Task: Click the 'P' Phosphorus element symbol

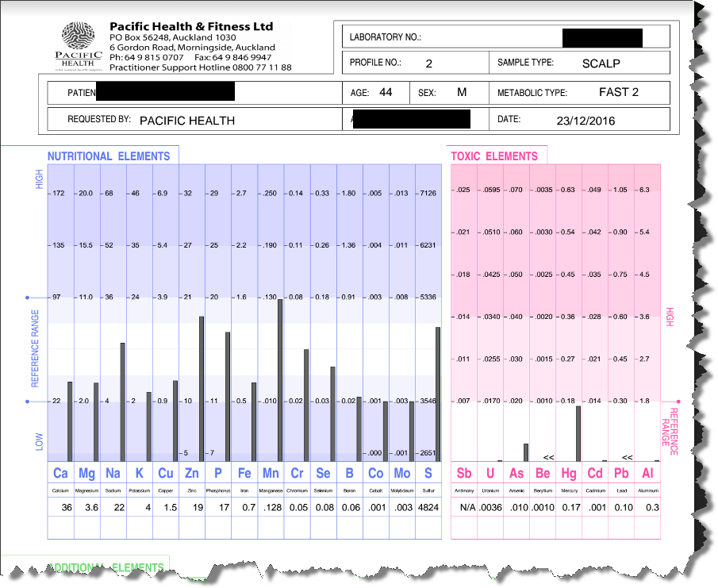Action: [x=218, y=473]
